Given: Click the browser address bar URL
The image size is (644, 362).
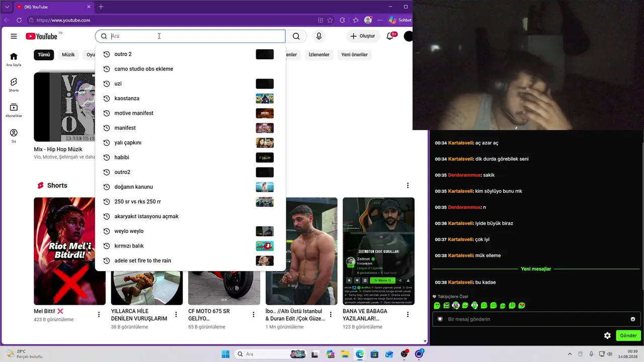Looking at the screenshot, I should pos(63,20).
